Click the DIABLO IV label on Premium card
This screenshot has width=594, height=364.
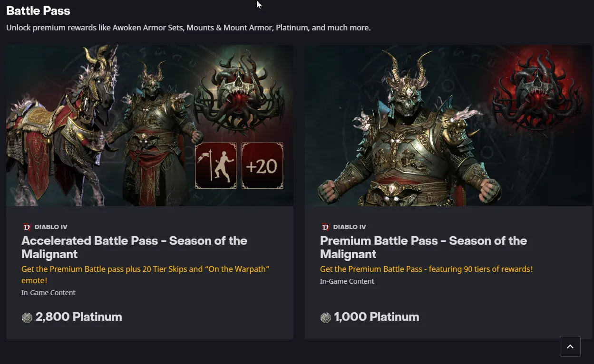coord(350,227)
